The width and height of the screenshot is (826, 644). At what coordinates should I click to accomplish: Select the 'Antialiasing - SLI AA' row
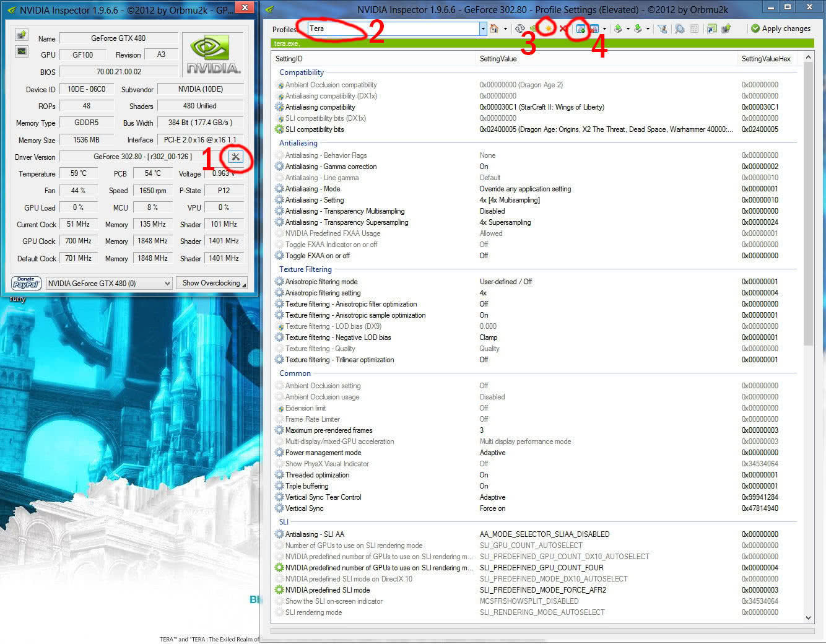pos(536,534)
